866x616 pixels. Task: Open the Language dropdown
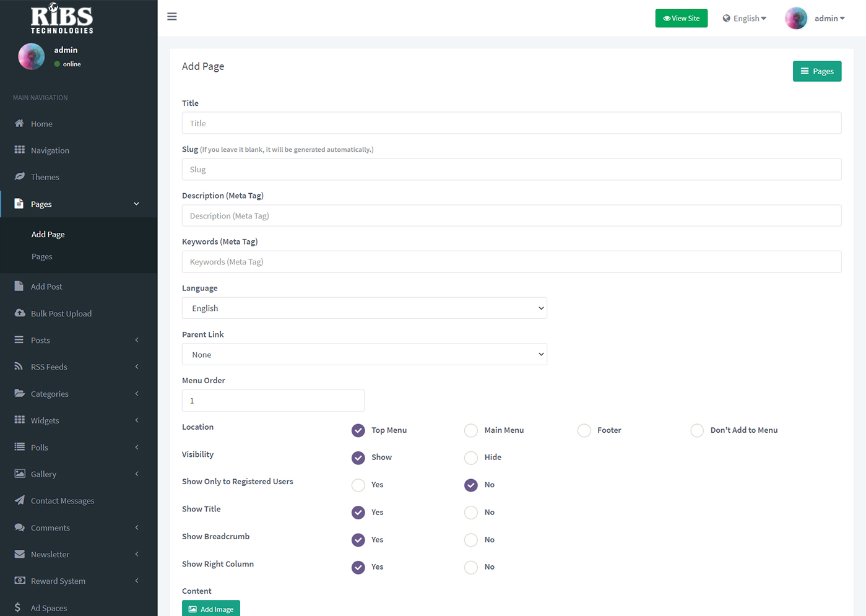(364, 308)
